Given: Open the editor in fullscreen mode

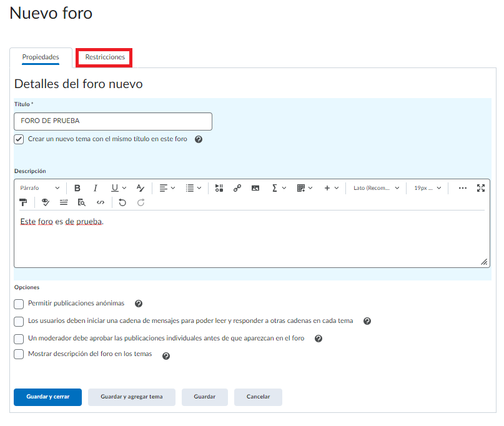Looking at the screenshot, I should click(480, 188).
